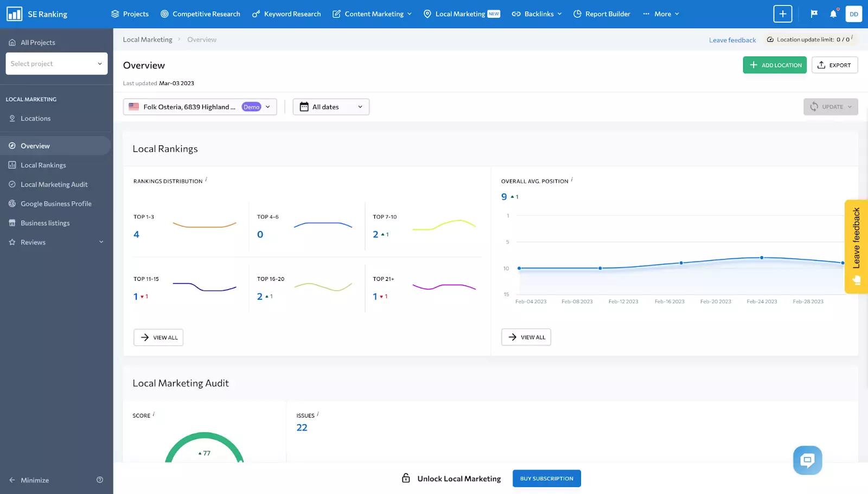Click the TOP 16-20 green sparkline

point(323,287)
